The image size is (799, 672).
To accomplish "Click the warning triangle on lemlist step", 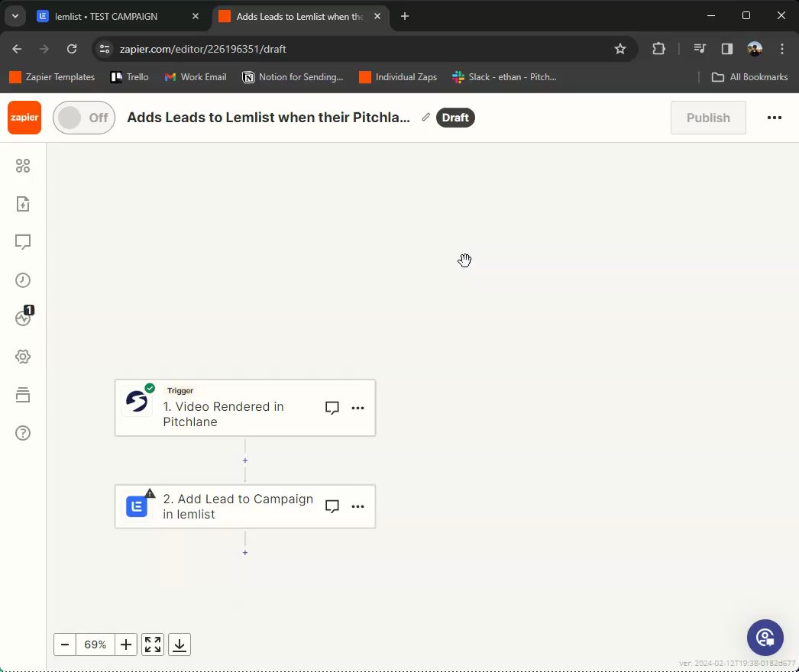I will click(x=150, y=493).
